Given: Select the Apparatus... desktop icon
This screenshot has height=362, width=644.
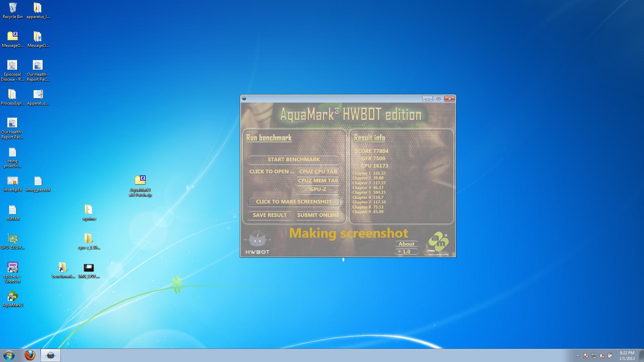Looking at the screenshot, I should (x=38, y=97).
